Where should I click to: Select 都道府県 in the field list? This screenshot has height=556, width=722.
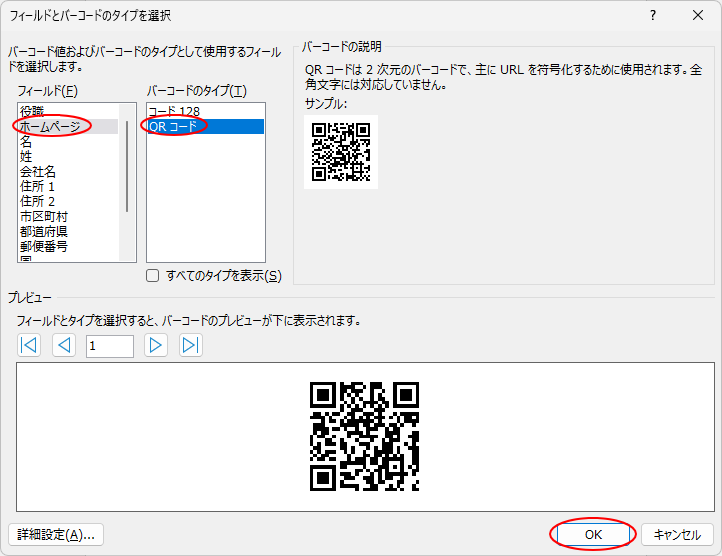[x=44, y=231]
